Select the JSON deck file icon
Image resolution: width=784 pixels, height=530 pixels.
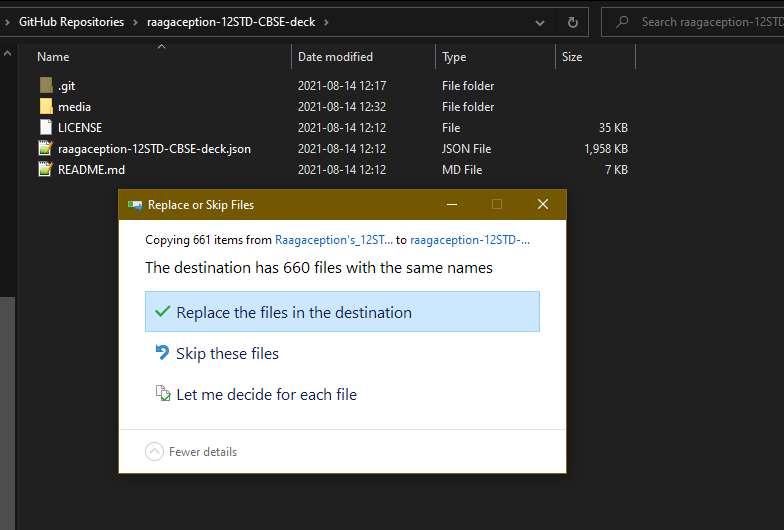[x=46, y=149]
